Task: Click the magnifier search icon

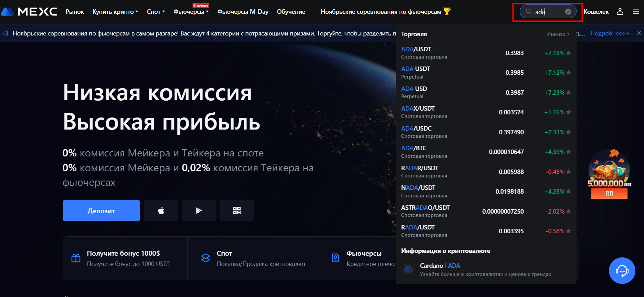Action: click(528, 12)
